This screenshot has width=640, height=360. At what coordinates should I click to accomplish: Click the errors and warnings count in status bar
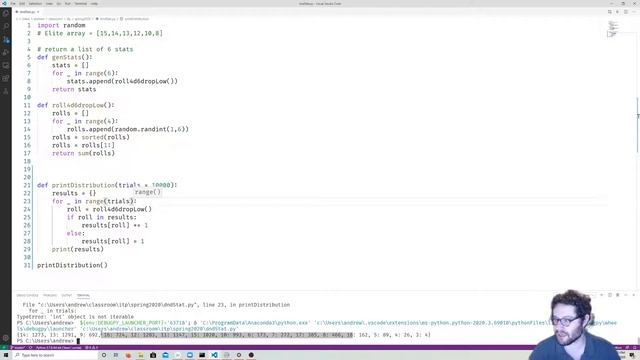click(92, 348)
